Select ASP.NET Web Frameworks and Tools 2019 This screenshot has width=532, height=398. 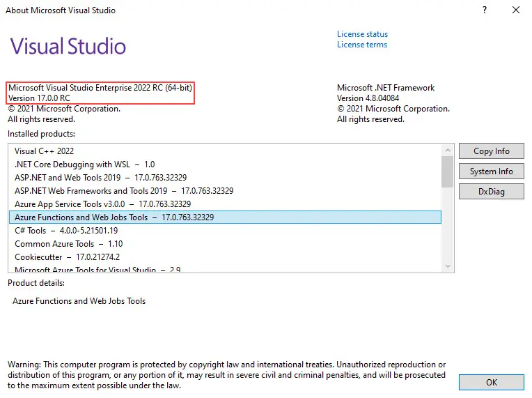point(226,191)
